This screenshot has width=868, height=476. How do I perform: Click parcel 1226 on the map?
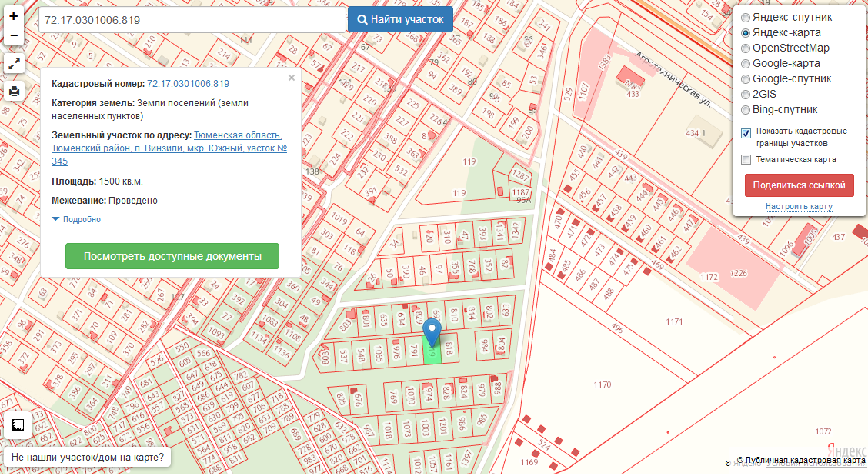[x=739, y=273]
